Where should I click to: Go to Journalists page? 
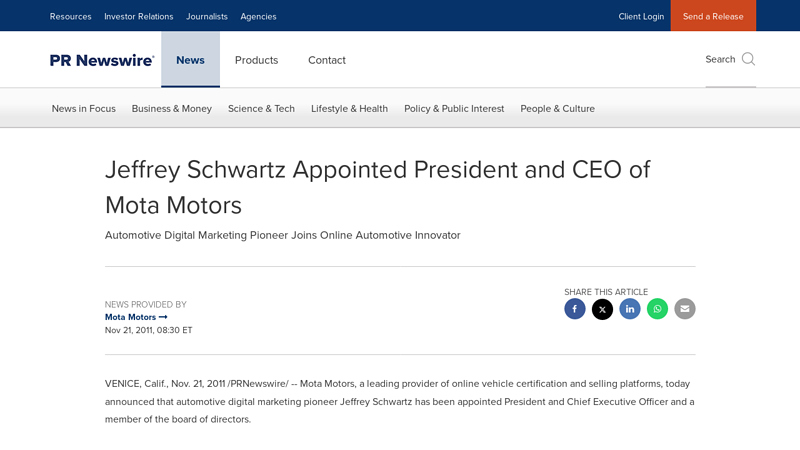[x=207, y=16]
